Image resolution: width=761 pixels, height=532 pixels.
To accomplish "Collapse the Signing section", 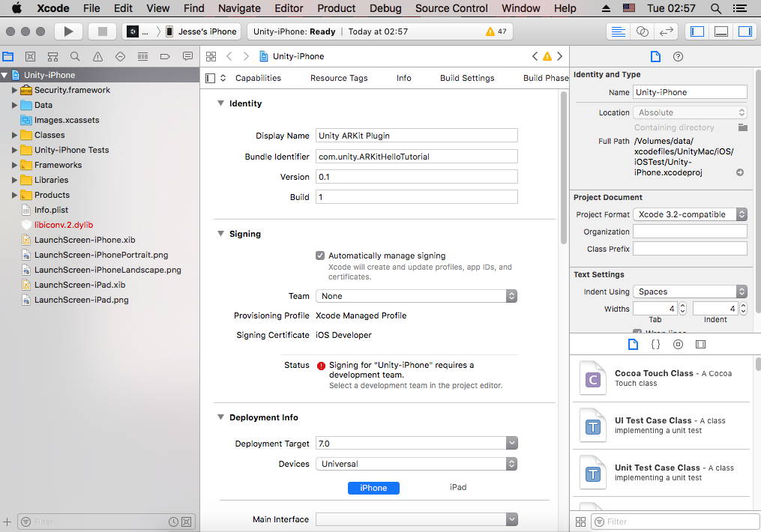I will 221,234.
